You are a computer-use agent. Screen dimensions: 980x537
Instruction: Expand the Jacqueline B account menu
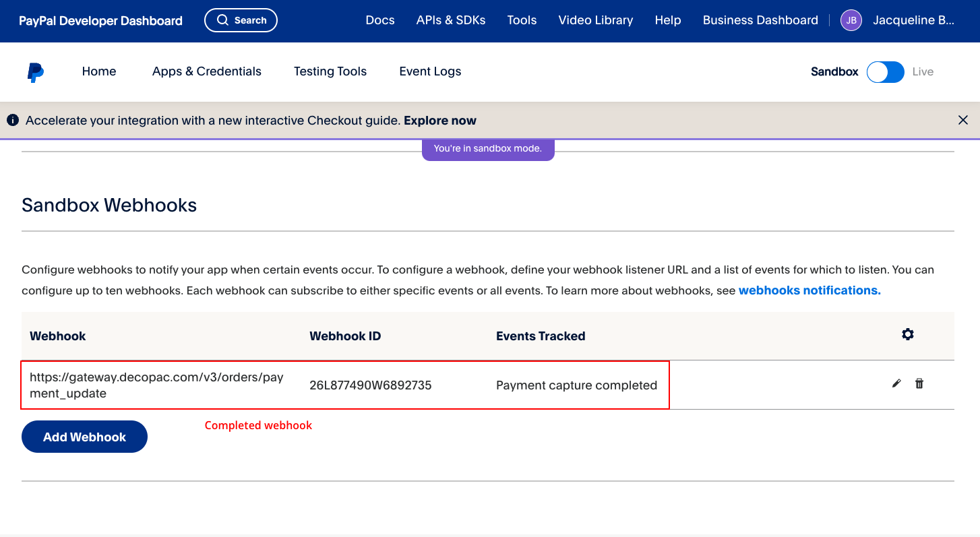913,20
